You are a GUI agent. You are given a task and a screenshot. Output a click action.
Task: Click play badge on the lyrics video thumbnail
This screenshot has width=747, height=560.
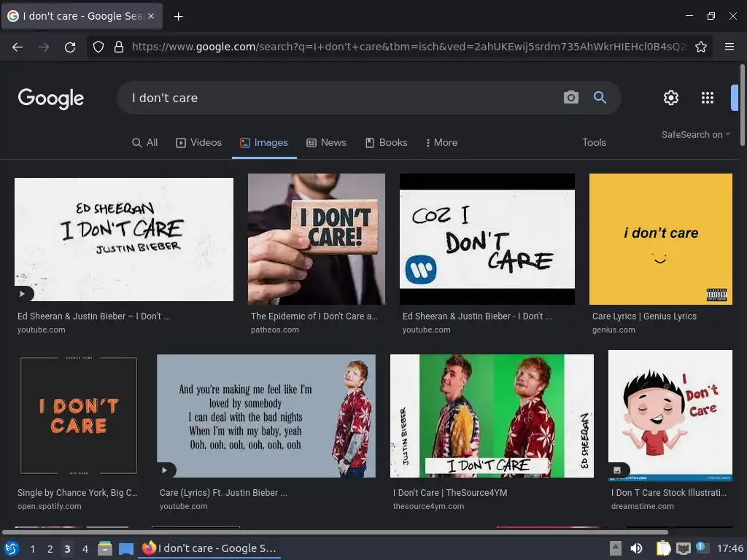tap(165, 470)
